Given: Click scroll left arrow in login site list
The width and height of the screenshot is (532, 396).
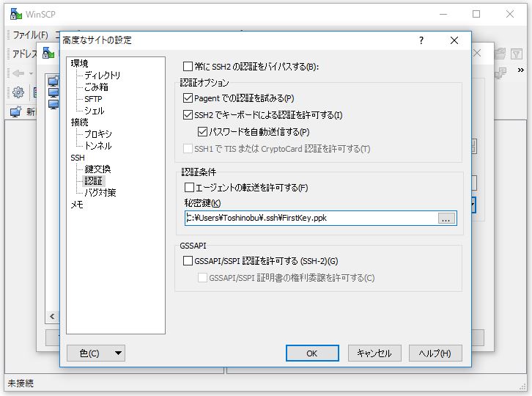Looking at the screenshot, I should 52,317.
